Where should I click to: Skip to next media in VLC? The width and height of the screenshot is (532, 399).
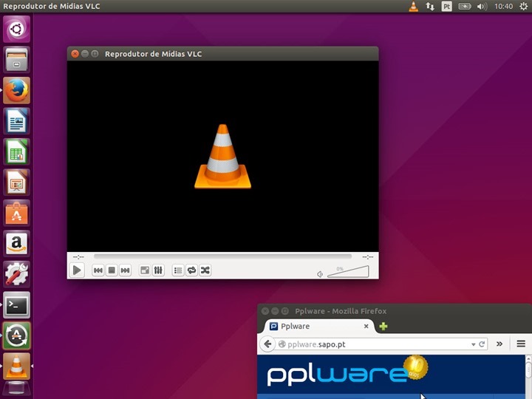pyautogui.click(x=125, y=270)
